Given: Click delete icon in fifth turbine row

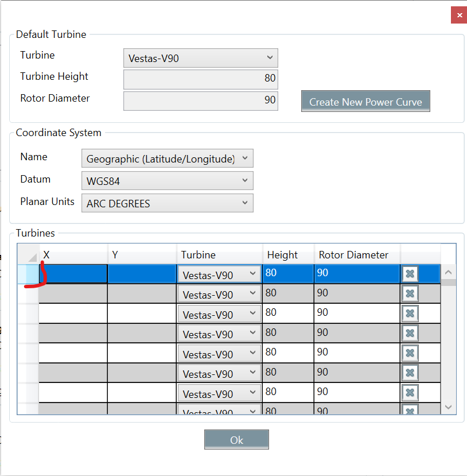Looking at the screenshot, I should pyautogui.click(x=410, y=353).
